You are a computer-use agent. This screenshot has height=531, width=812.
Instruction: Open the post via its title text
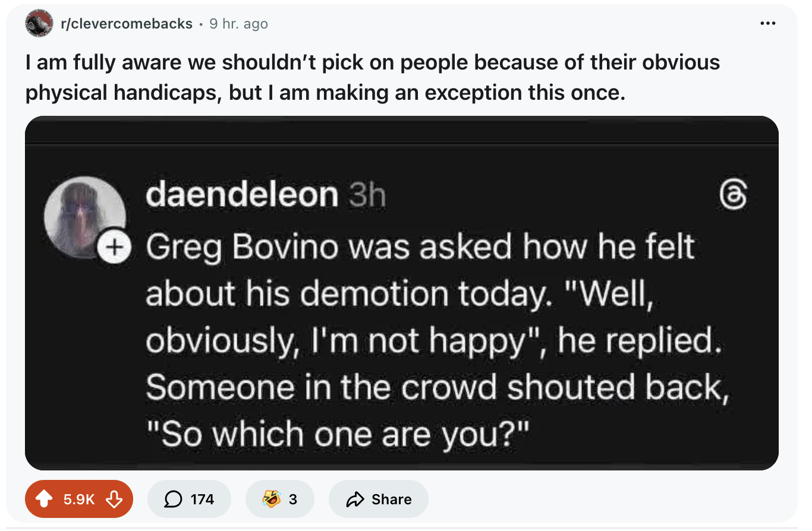click(x=372, y=77)
